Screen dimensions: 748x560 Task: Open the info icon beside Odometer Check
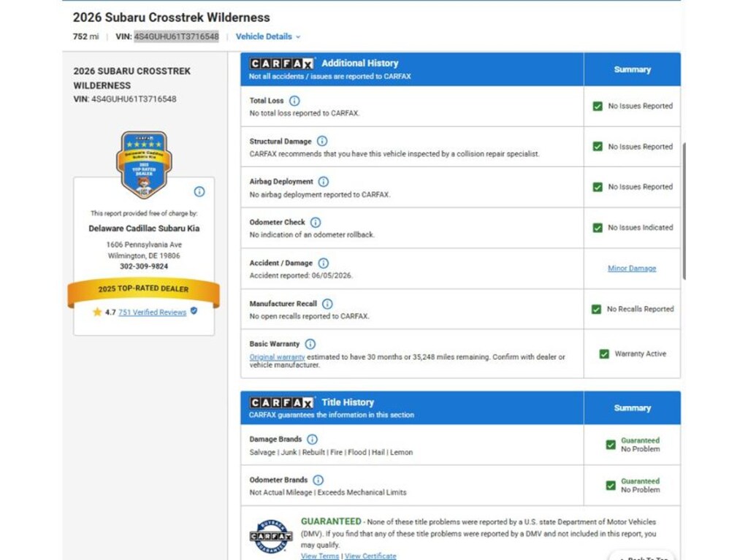[x=316, y=222]
